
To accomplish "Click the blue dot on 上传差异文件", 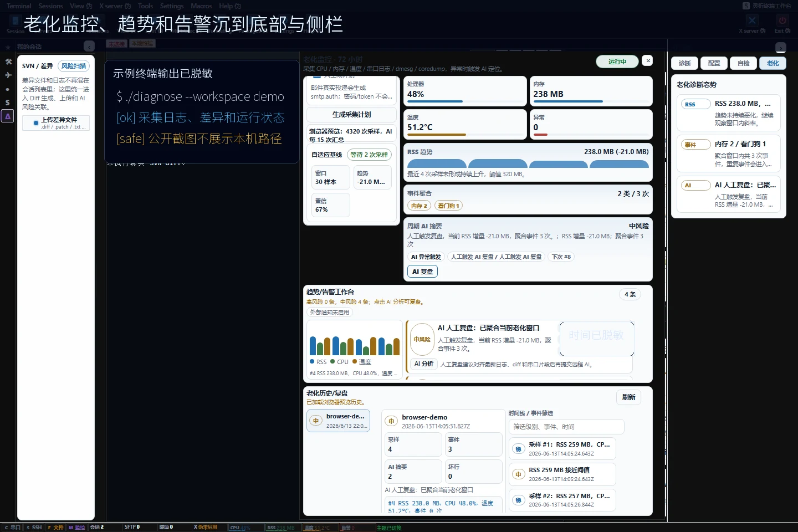I will (36, 123).
